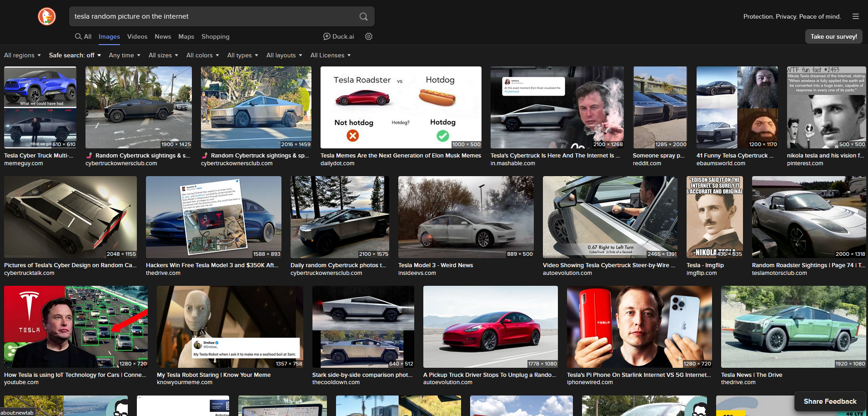
Task: Open the stark side-by-side Cybertruck comparison image
Action: click(363, 327)
